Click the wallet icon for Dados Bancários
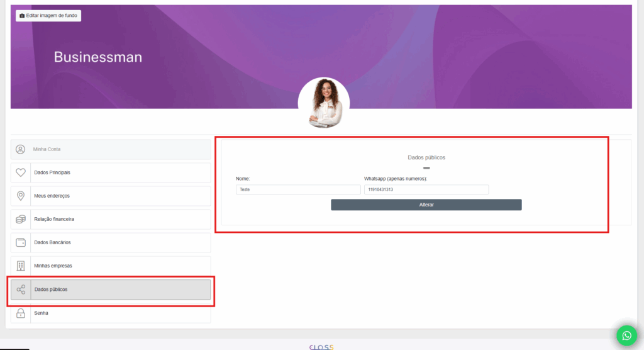 21,242
